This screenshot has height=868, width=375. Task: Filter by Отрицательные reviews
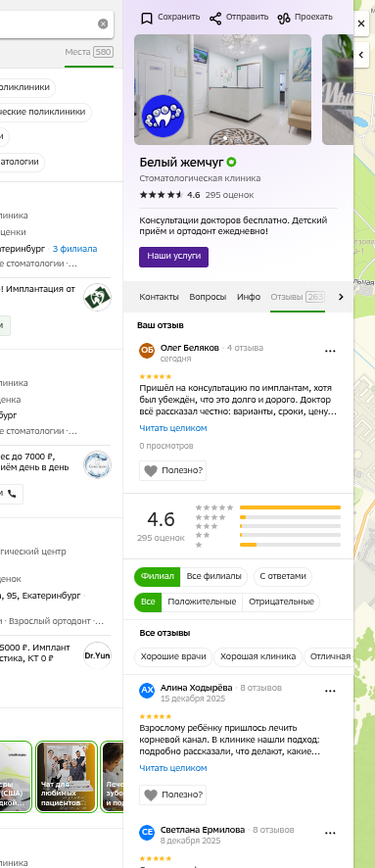[x=281, y=602]
